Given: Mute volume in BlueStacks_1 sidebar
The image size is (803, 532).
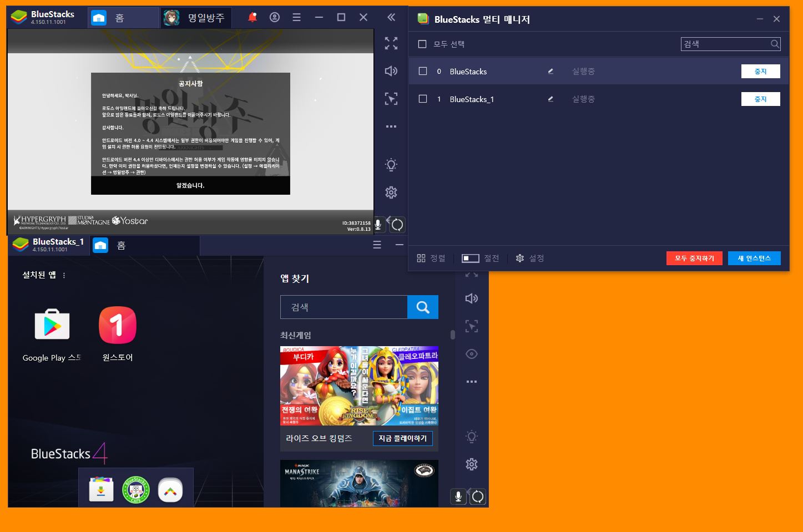Looking at the screenshot, I should [x=472, y=298].
